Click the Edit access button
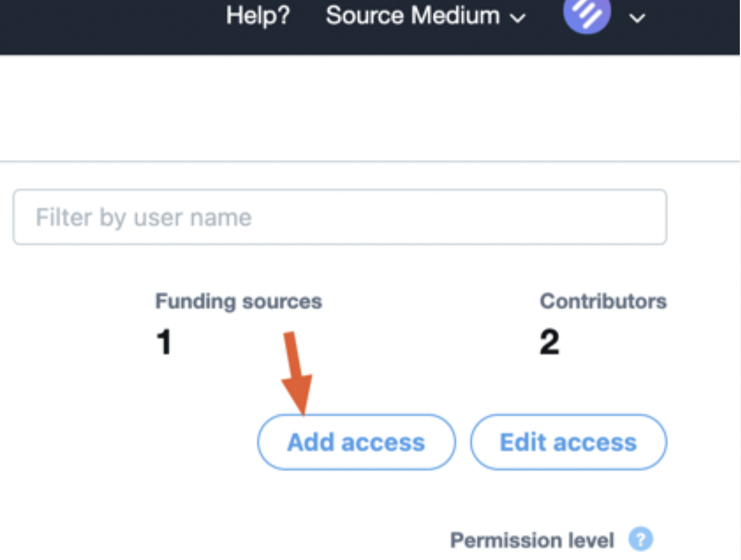Viewport: 741px width, 560px height. (x=568, y=442)
